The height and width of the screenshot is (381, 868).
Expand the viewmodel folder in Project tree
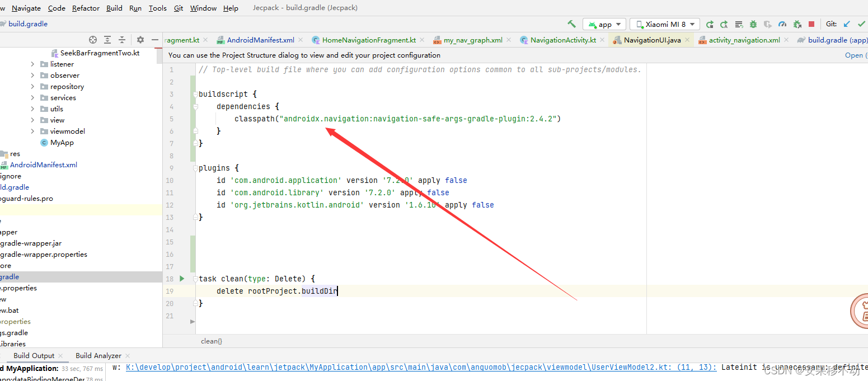32,131
